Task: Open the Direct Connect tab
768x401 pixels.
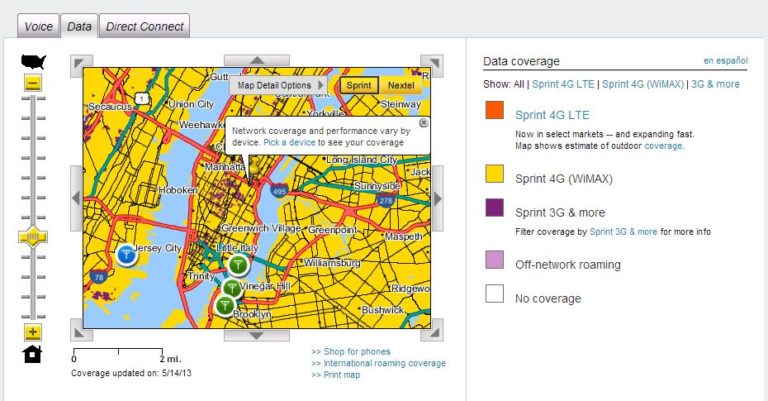Action: 144,26
